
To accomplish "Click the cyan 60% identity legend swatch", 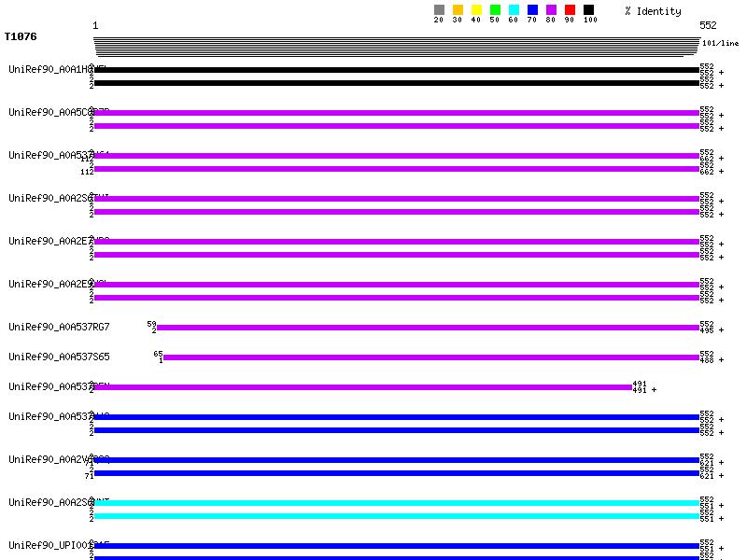I will [x=514, y=10].
